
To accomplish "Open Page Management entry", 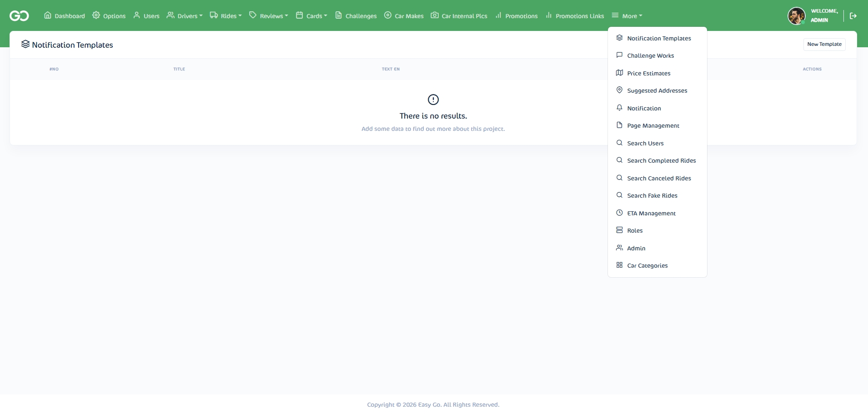I will point(652,125).
